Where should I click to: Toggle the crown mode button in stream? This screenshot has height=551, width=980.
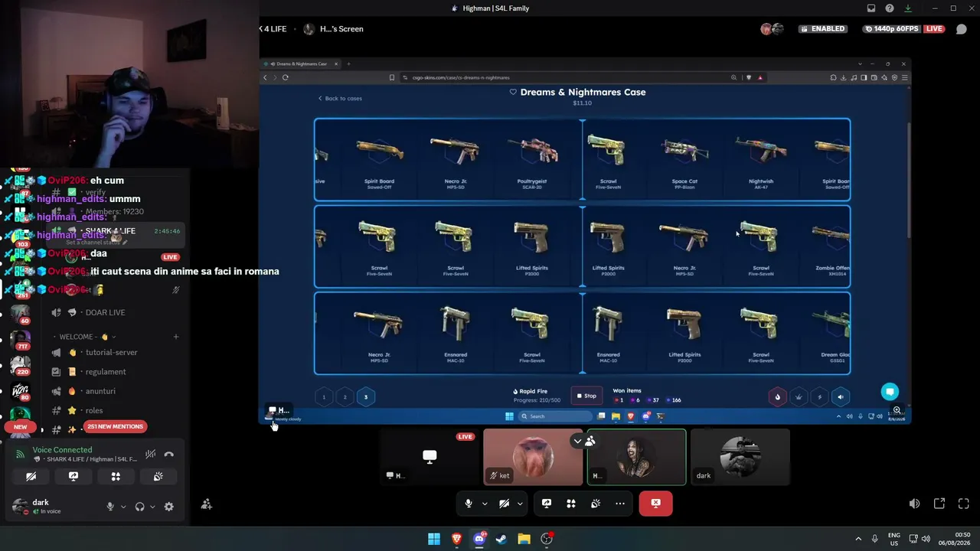coord(799,396)
